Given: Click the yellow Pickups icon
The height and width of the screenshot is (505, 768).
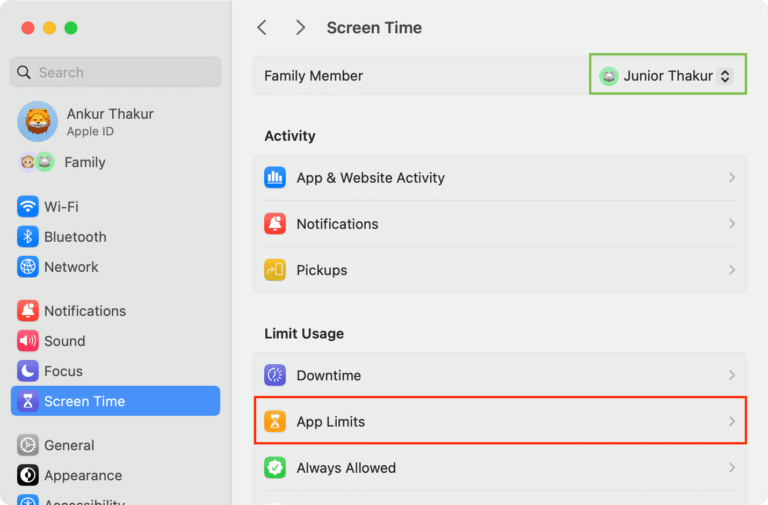Looking at the screenshot, I should coord(275,270).
